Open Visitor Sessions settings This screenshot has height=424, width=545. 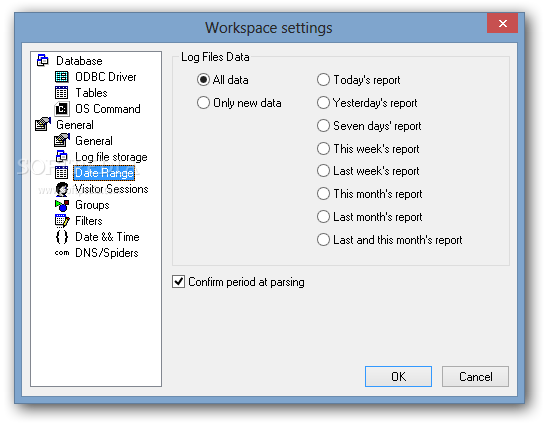coord(112,189)
